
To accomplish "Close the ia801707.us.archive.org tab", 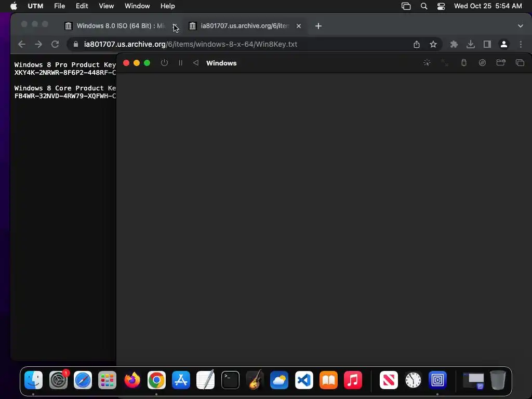I will pos(299,26).
